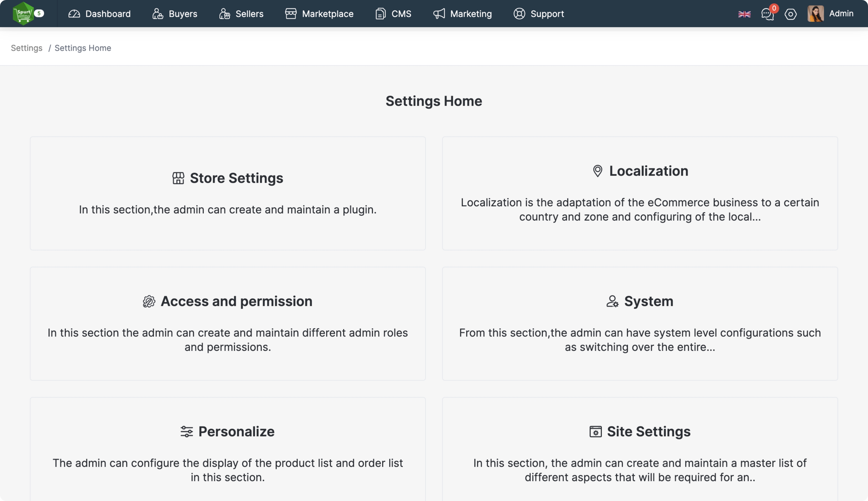This screenshot has width=868, height=501.
Task: Click the Buyers person icon
Action: [158, 14]
